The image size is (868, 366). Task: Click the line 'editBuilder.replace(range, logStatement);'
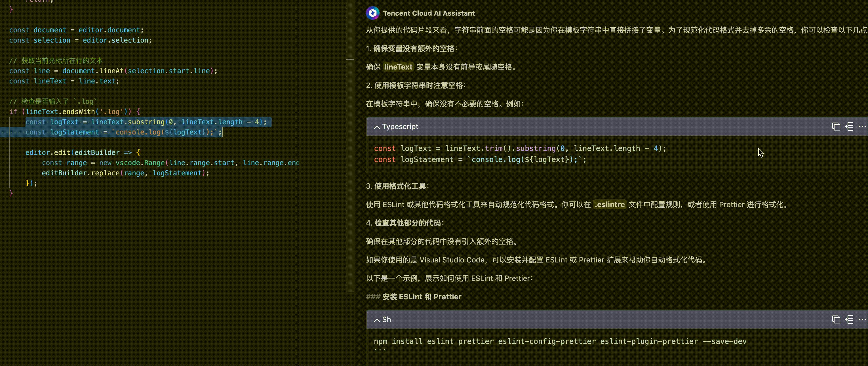[125, 173]
